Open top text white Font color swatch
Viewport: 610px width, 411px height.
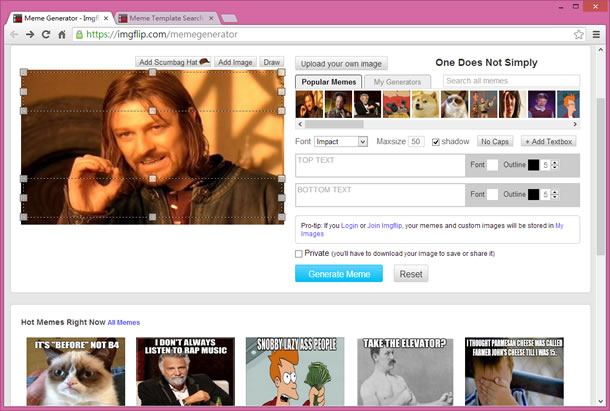pyautogui.click(x=493, y=165)
